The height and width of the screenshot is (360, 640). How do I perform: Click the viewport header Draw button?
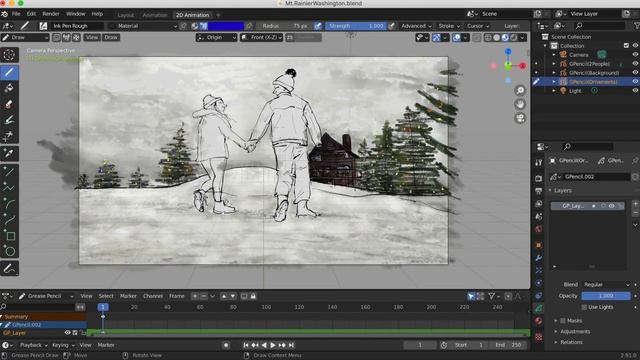111,38
